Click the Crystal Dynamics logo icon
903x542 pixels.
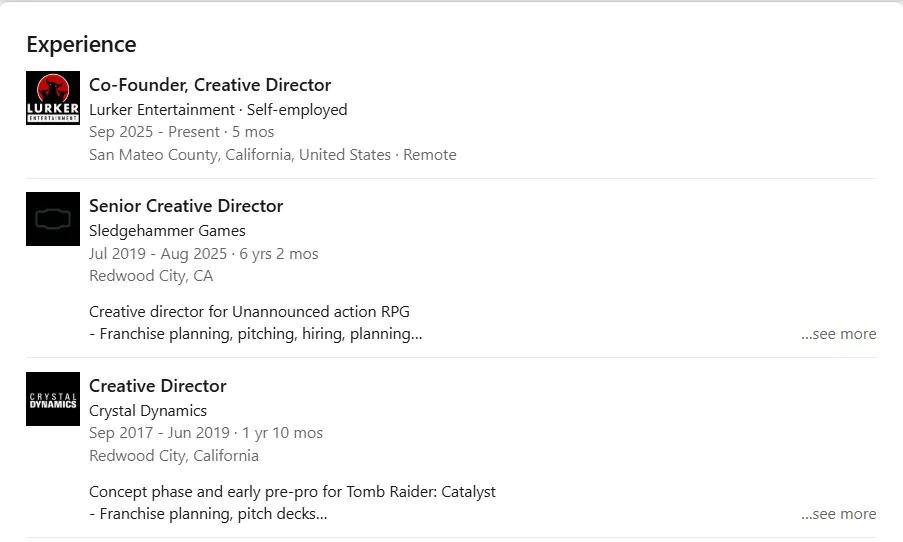pyautogui.click(x=53, y=399)
